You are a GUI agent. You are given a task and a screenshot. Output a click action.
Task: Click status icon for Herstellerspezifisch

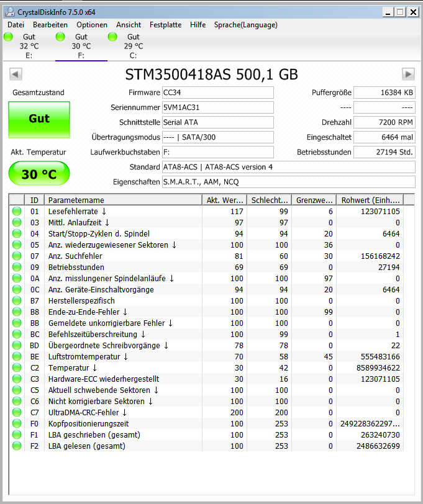[17, 300]
